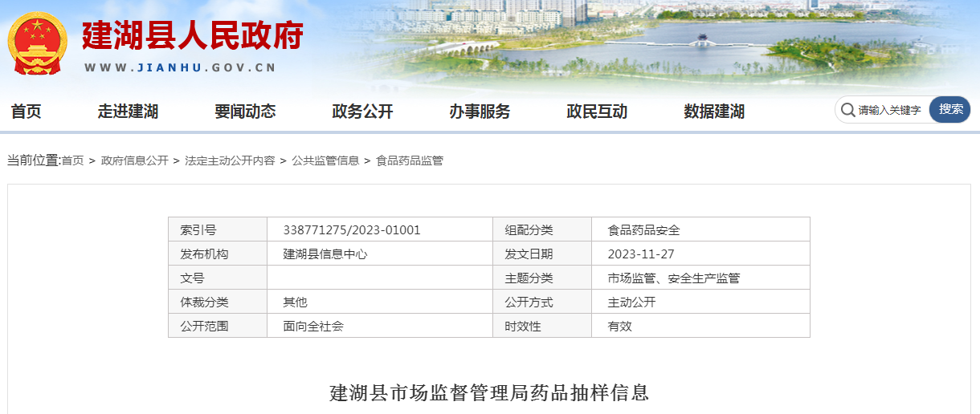
Task: Select the 食品药品安全 value
Action: [x=644, y=230]
